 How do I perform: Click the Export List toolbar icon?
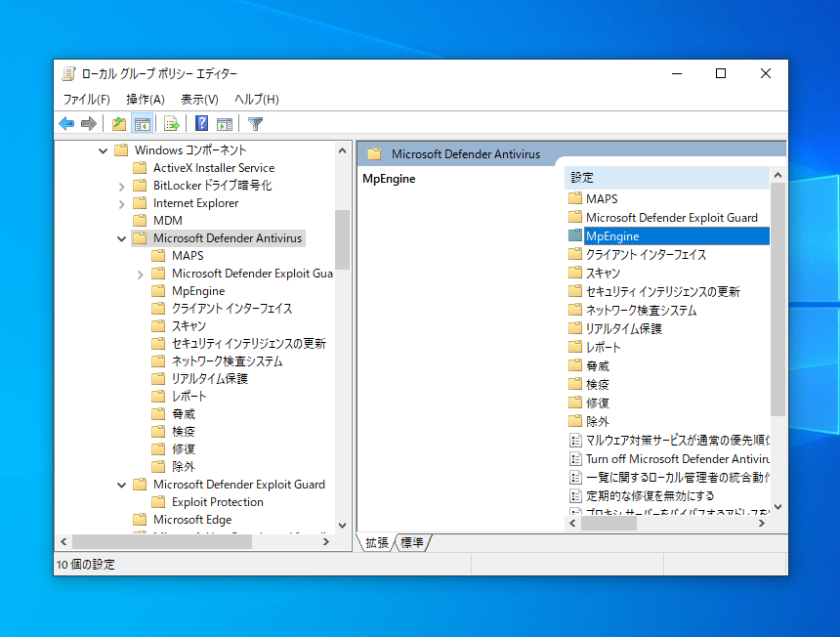pos(172,123)
